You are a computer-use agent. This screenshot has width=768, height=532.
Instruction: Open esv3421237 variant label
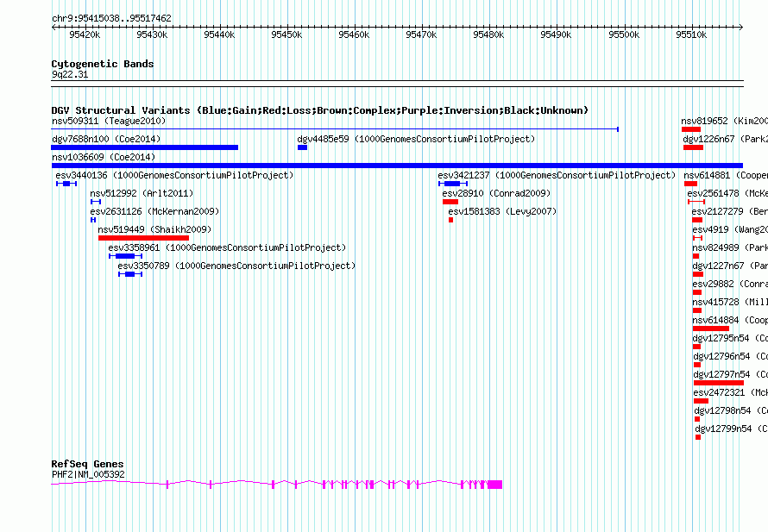click(x=557, y=175)
